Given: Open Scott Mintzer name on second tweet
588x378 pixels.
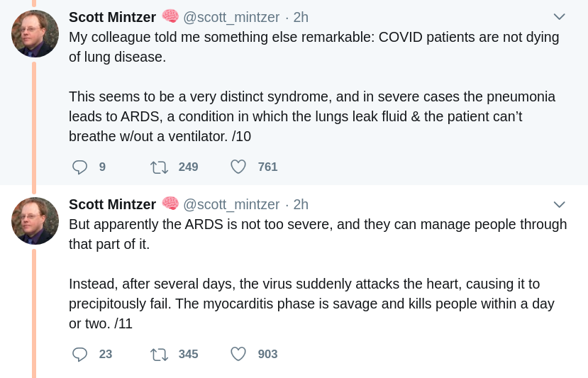Looking at the screenshot, I should pos(112,204).
